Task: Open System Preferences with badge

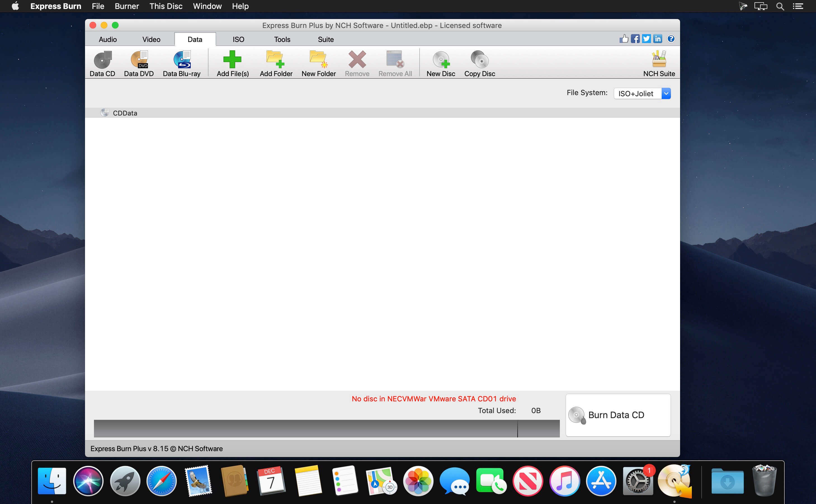Action: click(638, 481)
